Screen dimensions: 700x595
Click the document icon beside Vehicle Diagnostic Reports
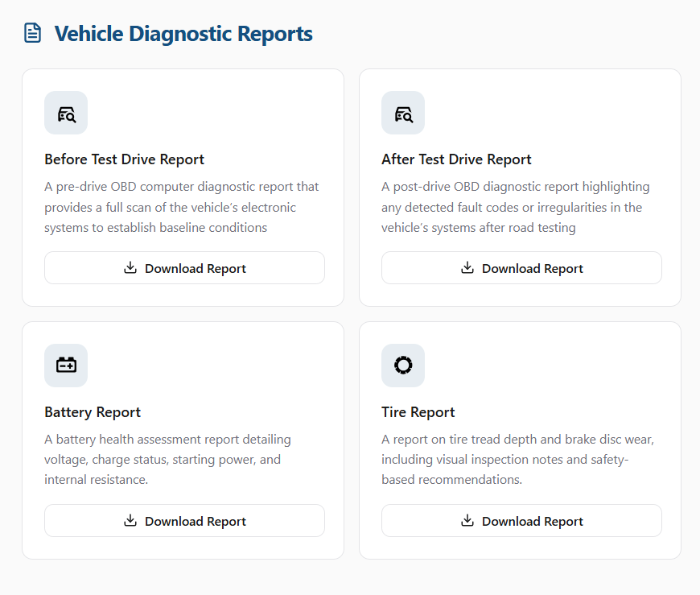coord(33,34)
